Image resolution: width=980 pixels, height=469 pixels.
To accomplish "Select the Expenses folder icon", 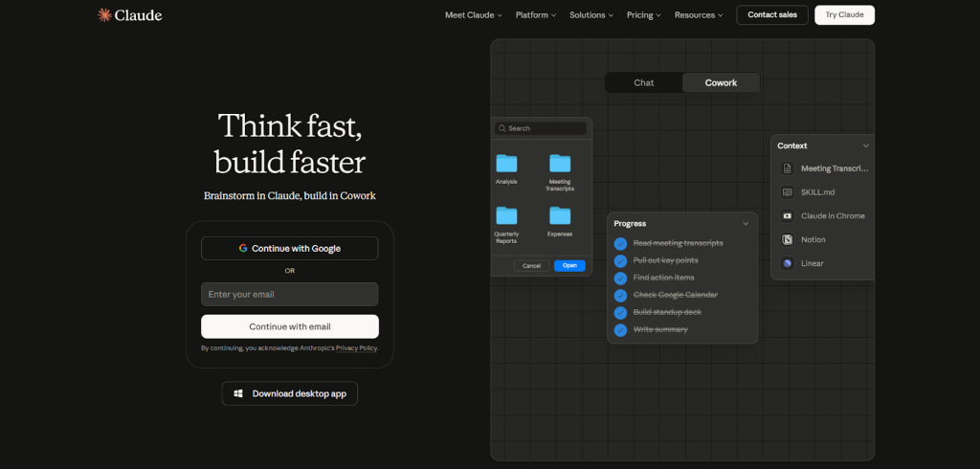I will 560,215.
